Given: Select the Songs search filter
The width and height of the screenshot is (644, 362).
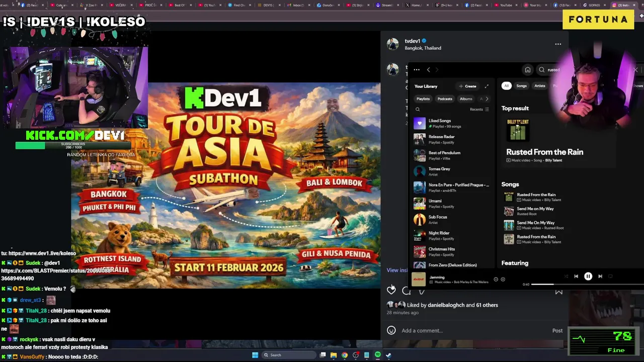Looking at the screenshot, I should click(x=521, y=86).
